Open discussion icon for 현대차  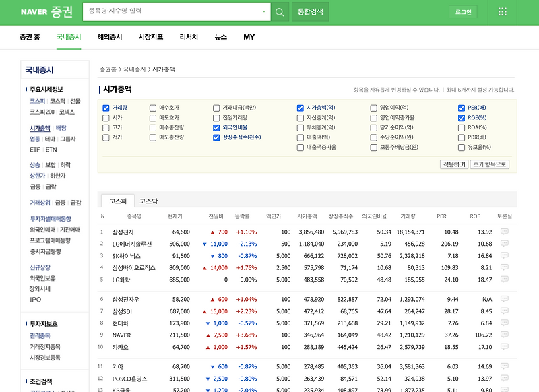click(504, 323)
